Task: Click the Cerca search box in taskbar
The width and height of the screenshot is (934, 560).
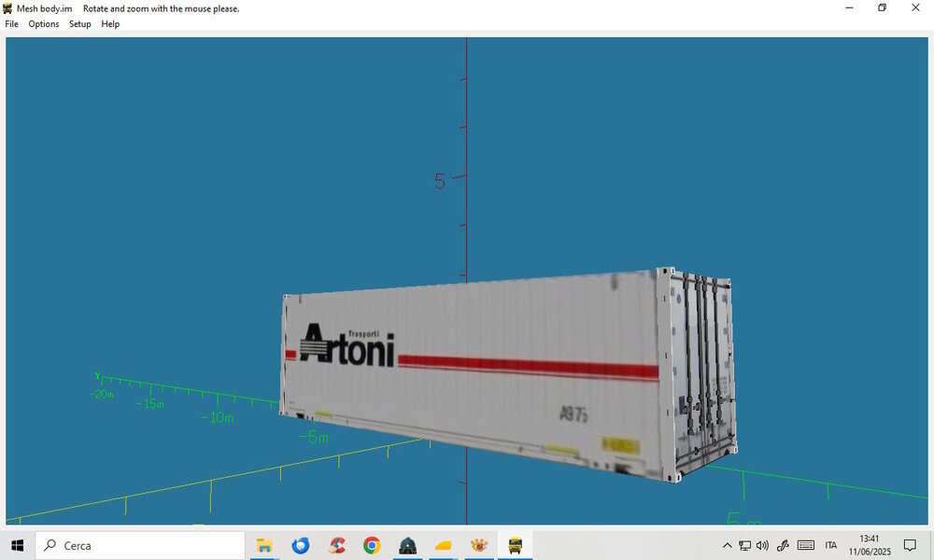Action: coord(140,545)
